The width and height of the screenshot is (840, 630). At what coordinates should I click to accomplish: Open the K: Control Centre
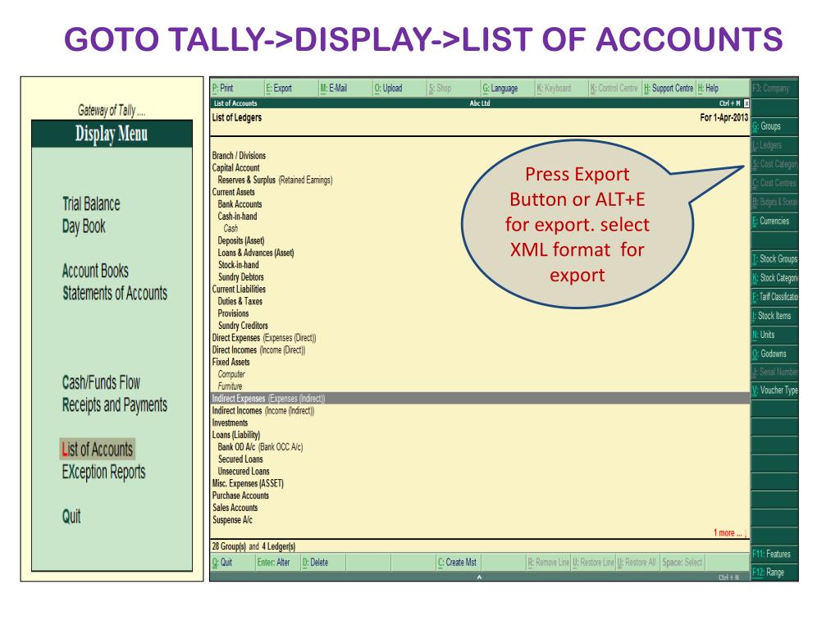614,88
